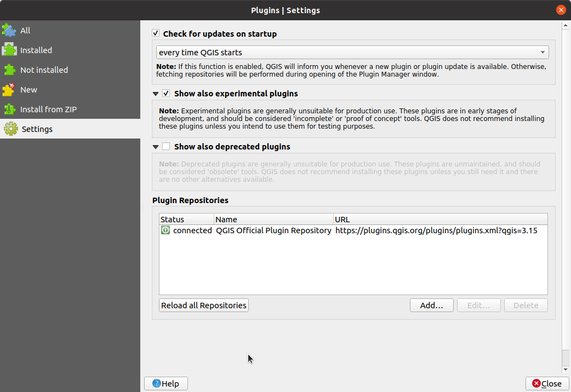Click the New plugins star puzzle icon

(x=9, y=90)
